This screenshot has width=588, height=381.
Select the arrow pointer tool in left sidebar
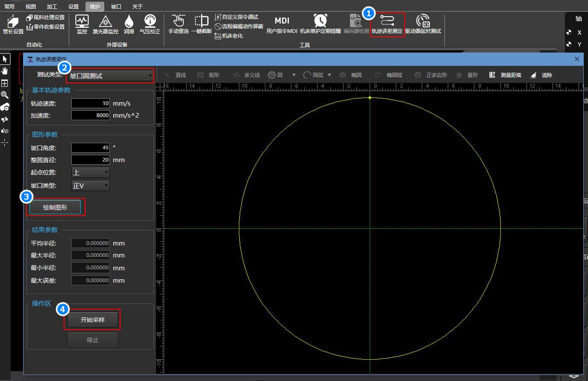[x=5, y=59]
